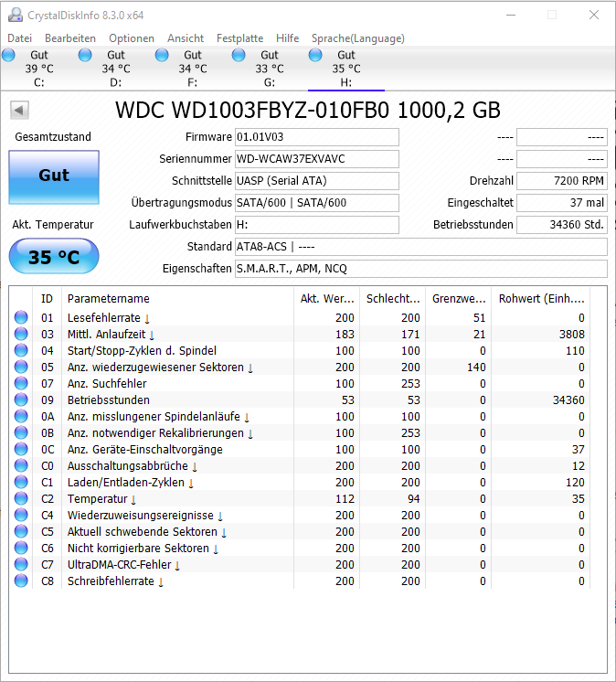This screenshot has width=616, height=682.
Task: Click the Laufwerkbuchstaben field H:
Action: [317, 225]
